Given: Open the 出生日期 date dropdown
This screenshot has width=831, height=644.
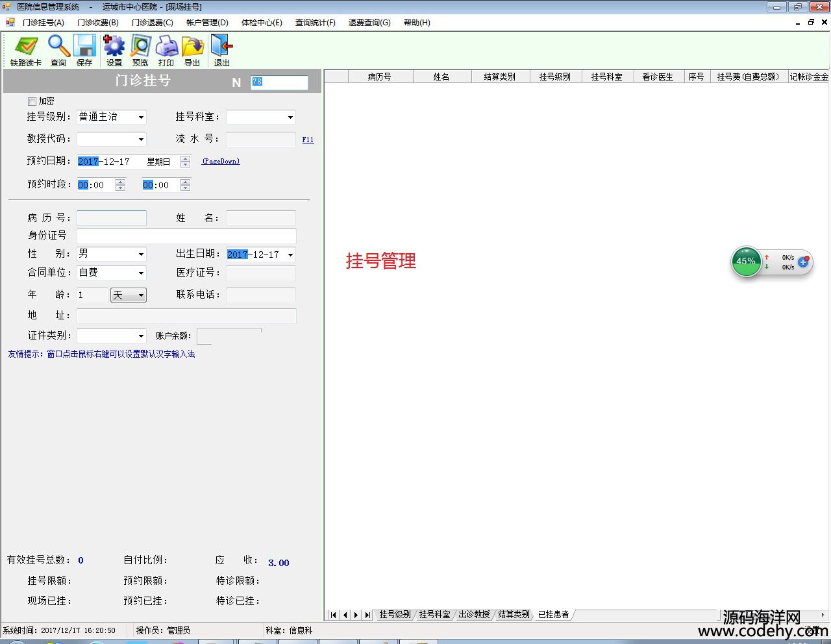Looking at the screenshot, I should coord(290,254).
